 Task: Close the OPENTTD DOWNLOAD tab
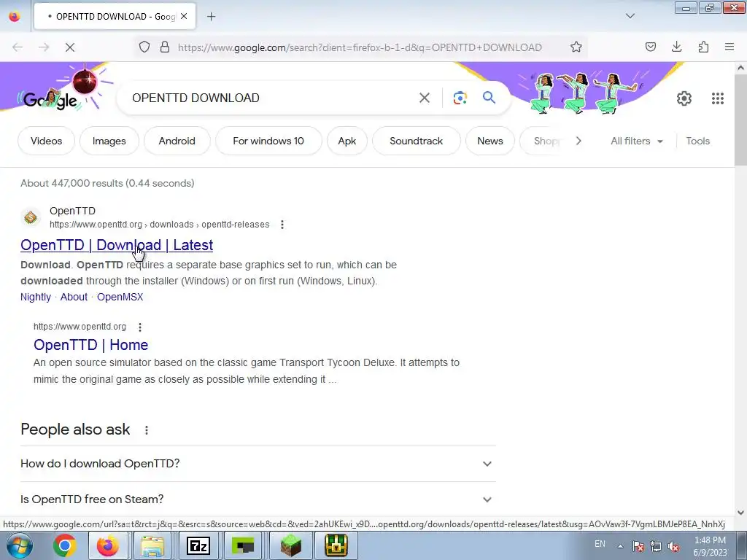[x=184, y=17]
